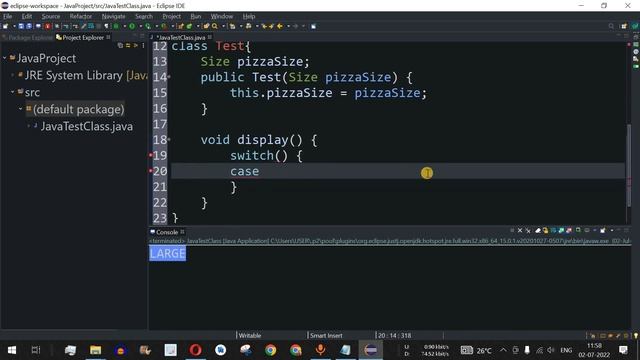
Task: Select JavaTestClass.java in the tree
Action: click(x=87, y=127)
